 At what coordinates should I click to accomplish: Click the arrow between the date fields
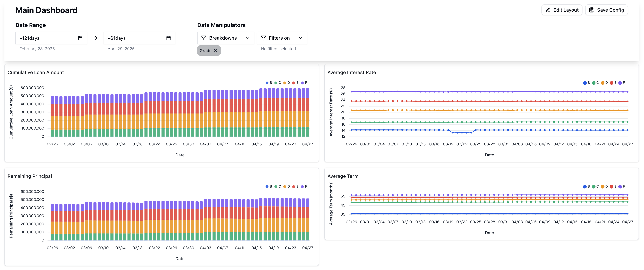coord(95,38)
